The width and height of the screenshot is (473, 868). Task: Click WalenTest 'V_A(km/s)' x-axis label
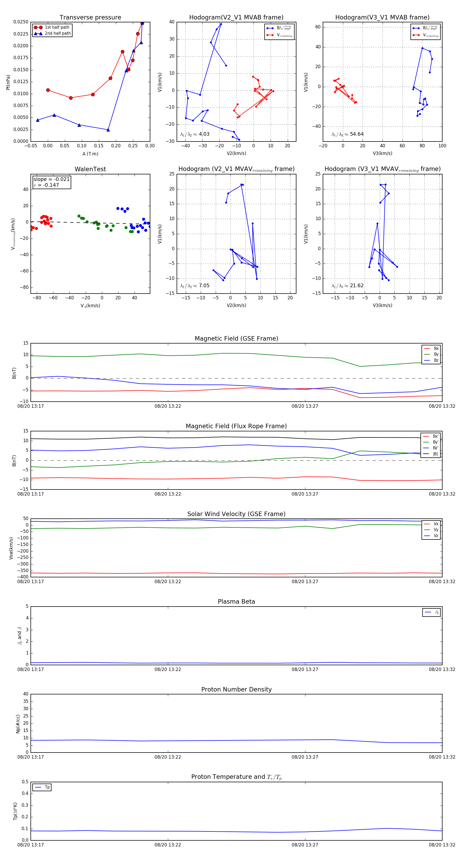point(90,306)
